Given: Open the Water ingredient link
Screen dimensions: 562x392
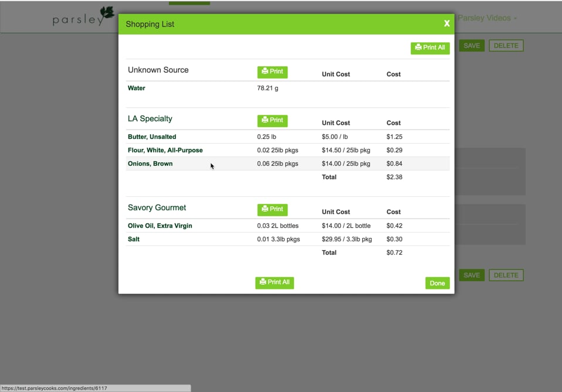Looking at the screenshot, I should 136,88.
